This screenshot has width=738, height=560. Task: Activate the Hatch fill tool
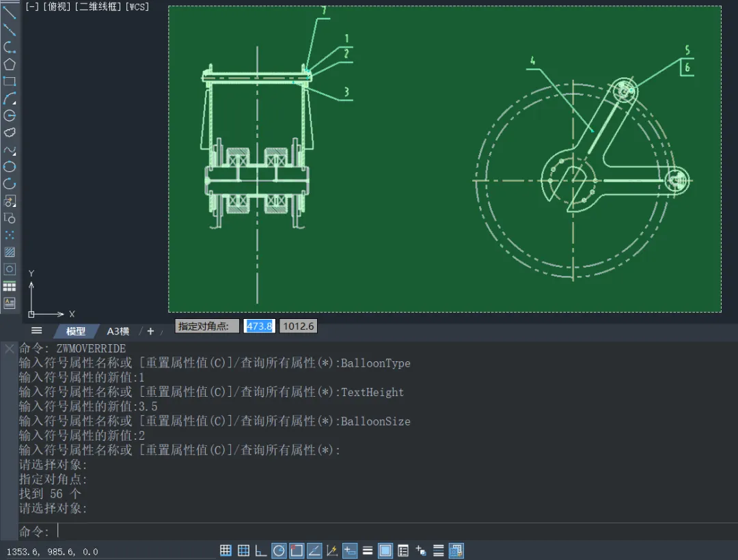pyautogui.click(x=10, y=252)
